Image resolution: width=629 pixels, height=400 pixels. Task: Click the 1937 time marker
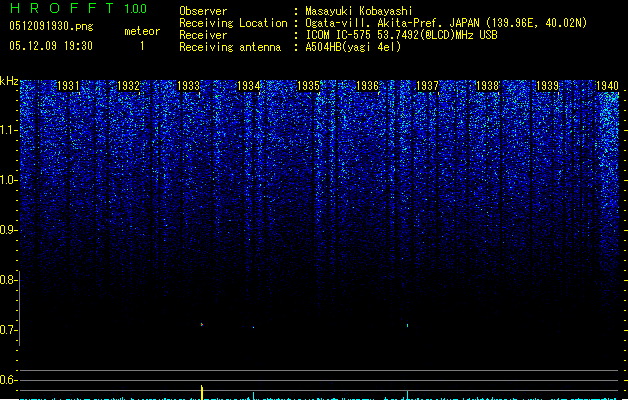(428, 85)
